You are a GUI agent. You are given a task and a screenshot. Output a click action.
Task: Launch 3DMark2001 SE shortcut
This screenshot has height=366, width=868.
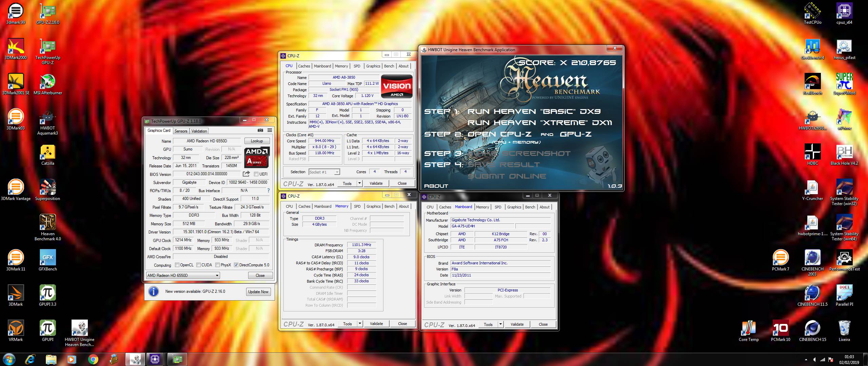click(16, 84)
